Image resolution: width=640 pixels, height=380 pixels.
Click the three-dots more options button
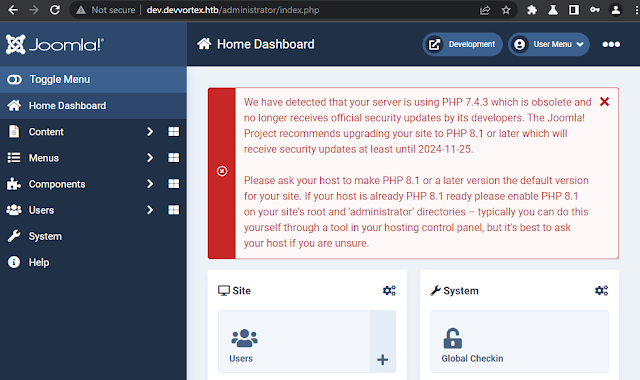click(x=611, y=44)
